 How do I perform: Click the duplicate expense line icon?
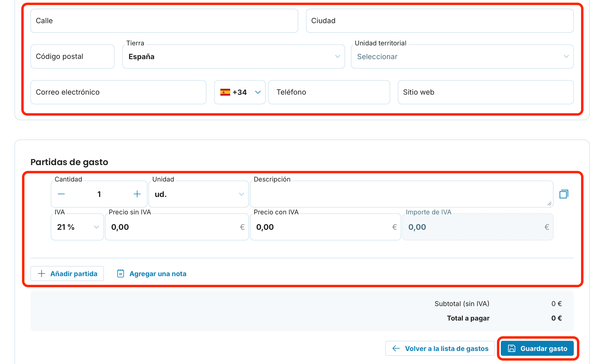564,194
